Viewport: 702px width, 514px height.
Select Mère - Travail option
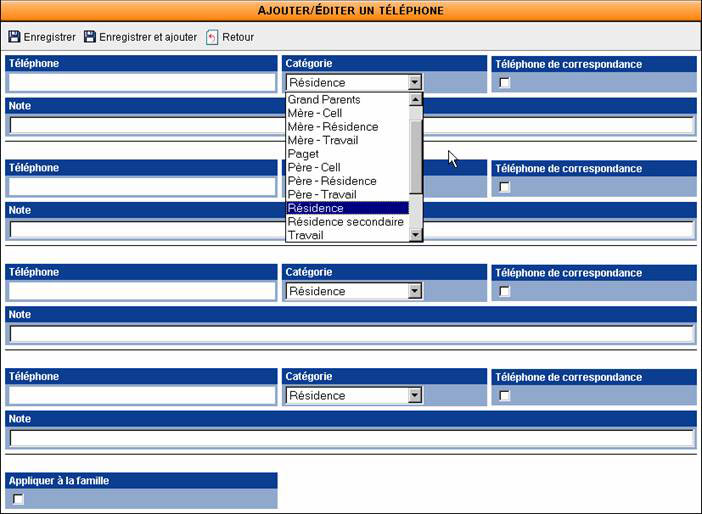click(347, 140)
